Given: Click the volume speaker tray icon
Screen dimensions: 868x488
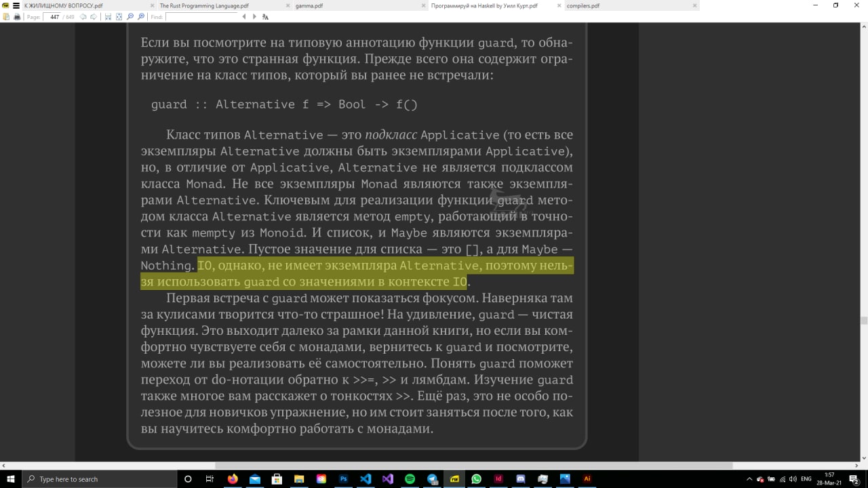Looking at the screenshot, I should 793,479.
